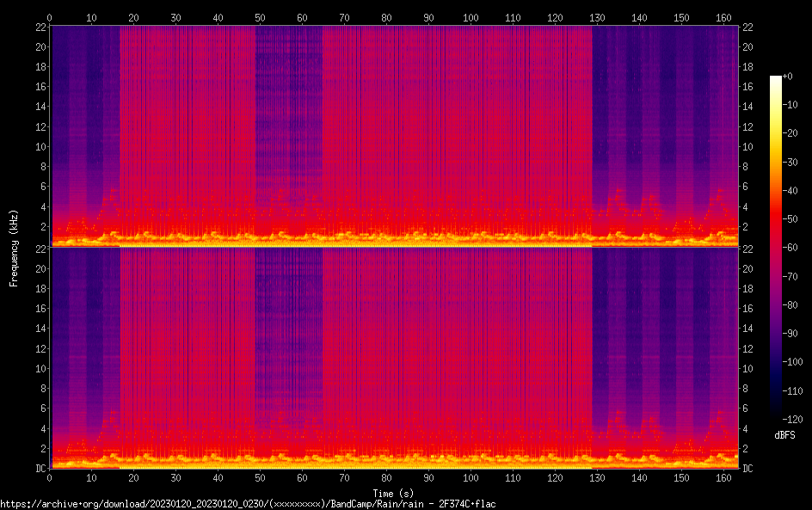The image size is (812, 510).
Task: Click the archive.org file URL at bottom
Action: (x=248, y=503)
